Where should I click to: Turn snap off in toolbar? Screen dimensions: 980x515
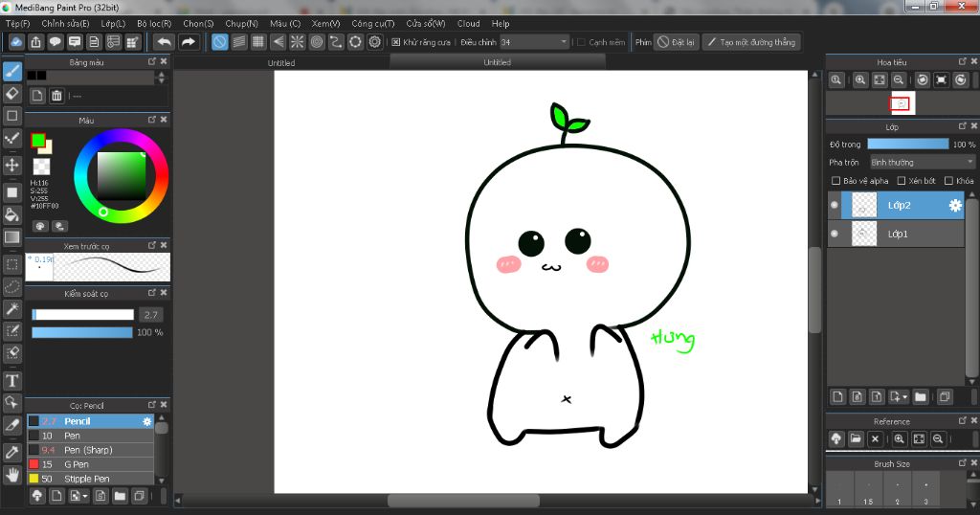click(x=219, y=42)
